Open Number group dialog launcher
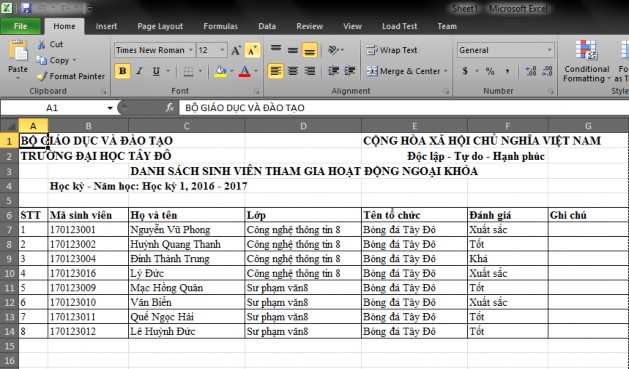 pos(551,91)
